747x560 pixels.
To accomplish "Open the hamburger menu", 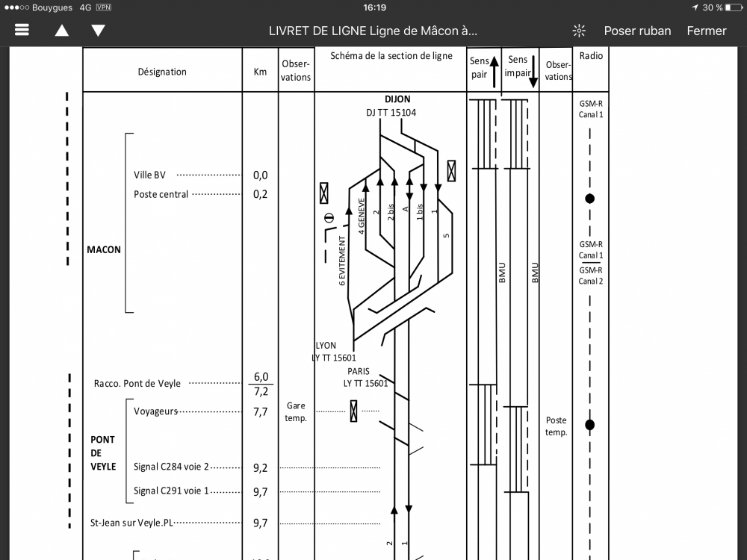I will point(22,31).
